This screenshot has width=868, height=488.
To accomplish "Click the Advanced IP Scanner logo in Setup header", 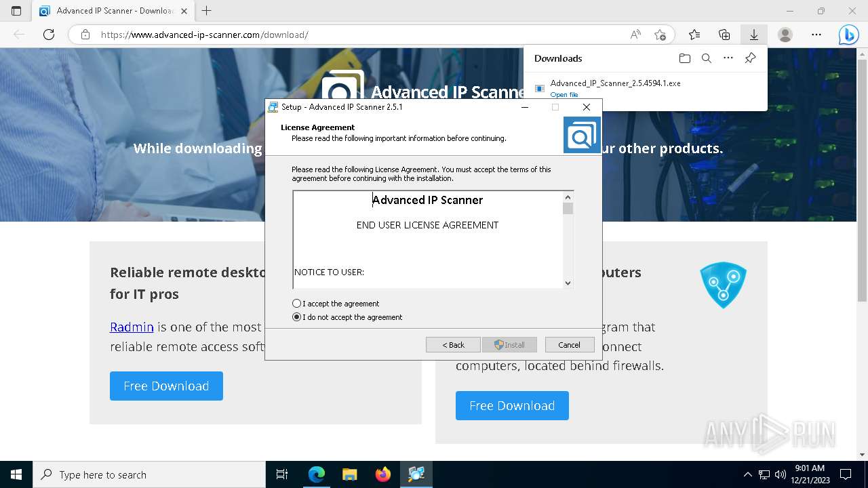I will (582, 135).
